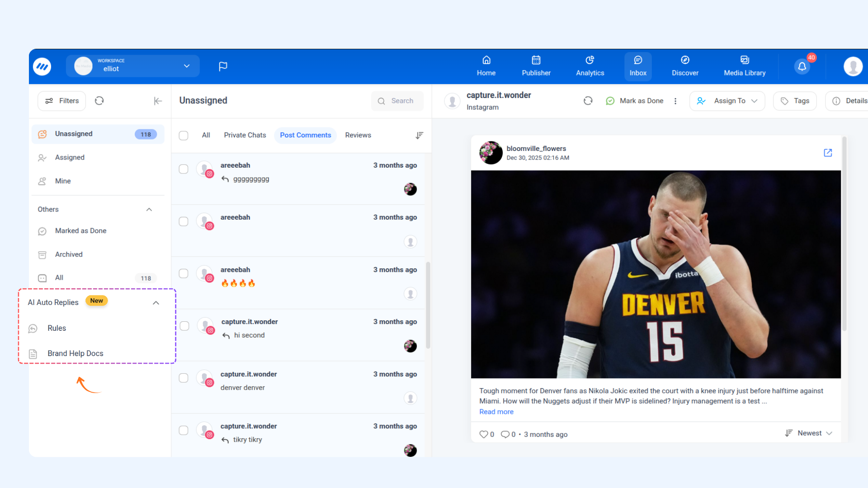Switch to the Private Chats tab
868x488 pixels.
[x=245, y=135]
